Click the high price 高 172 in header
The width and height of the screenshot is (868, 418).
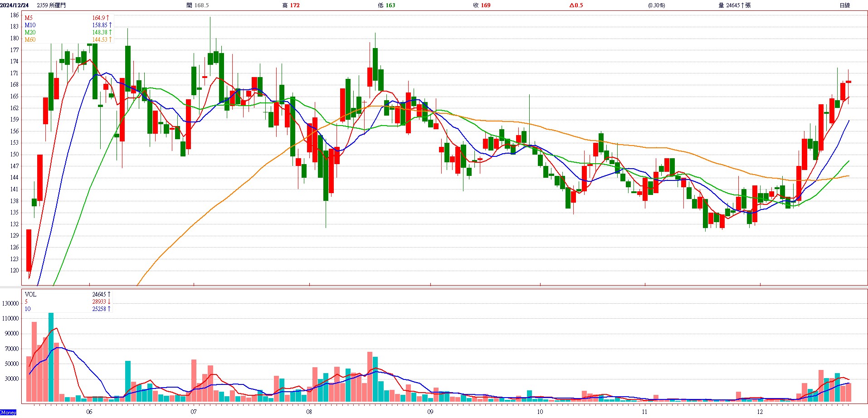291,5
